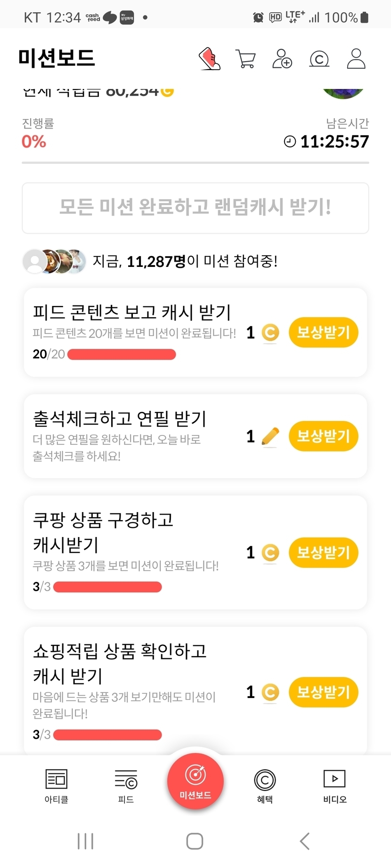Open the step counter shoe icon
Viewport: 391px width, 868px height.
210,59
